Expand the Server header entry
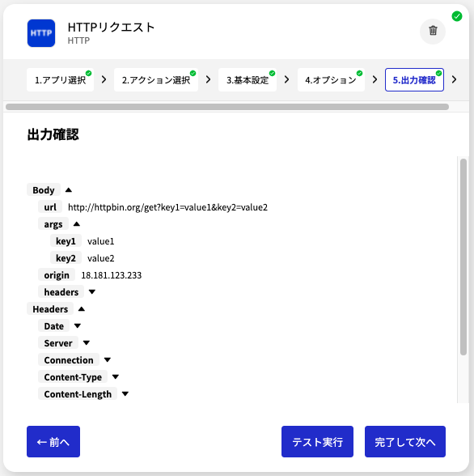This screenshot has width=474, height=476. pos(87,343)
